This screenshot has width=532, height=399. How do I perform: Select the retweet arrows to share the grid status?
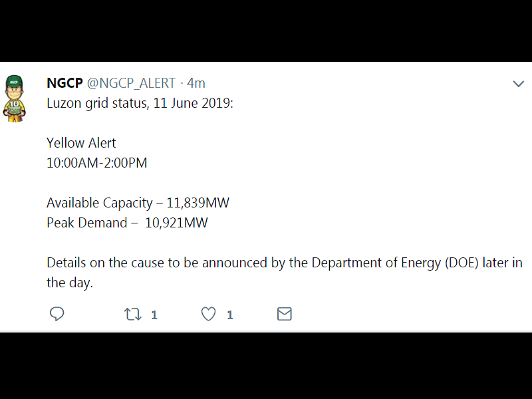[132, 314]
